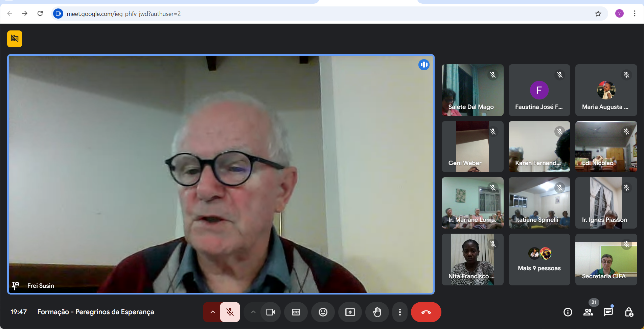Select Secretaria CIFA's video tile
This screenshot has height=329, width=644.
pyautogui.click(x=606, y=260)
